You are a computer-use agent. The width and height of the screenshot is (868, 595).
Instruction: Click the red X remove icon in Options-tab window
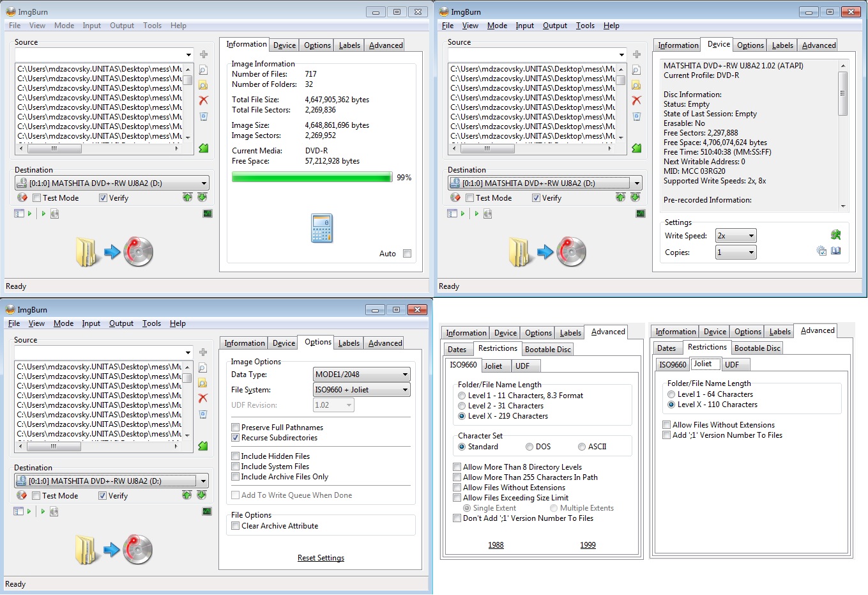[203, 398]
